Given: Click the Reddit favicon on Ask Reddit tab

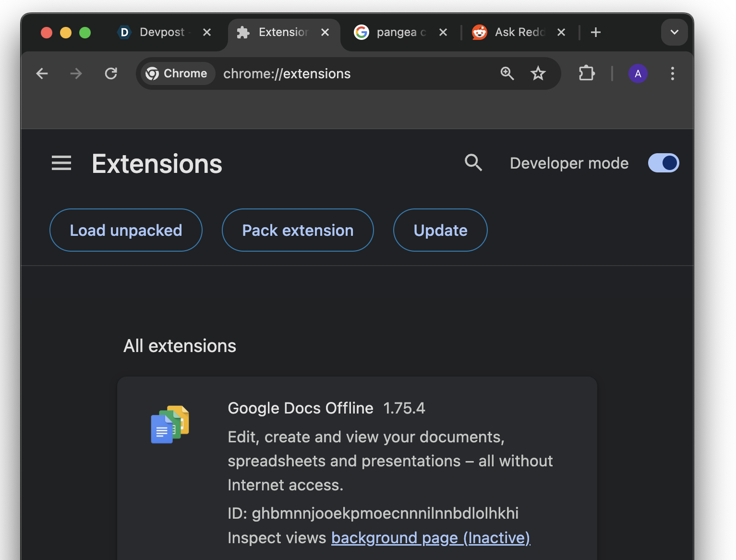Looking at the screenshot, I should (x=480, y=32).
